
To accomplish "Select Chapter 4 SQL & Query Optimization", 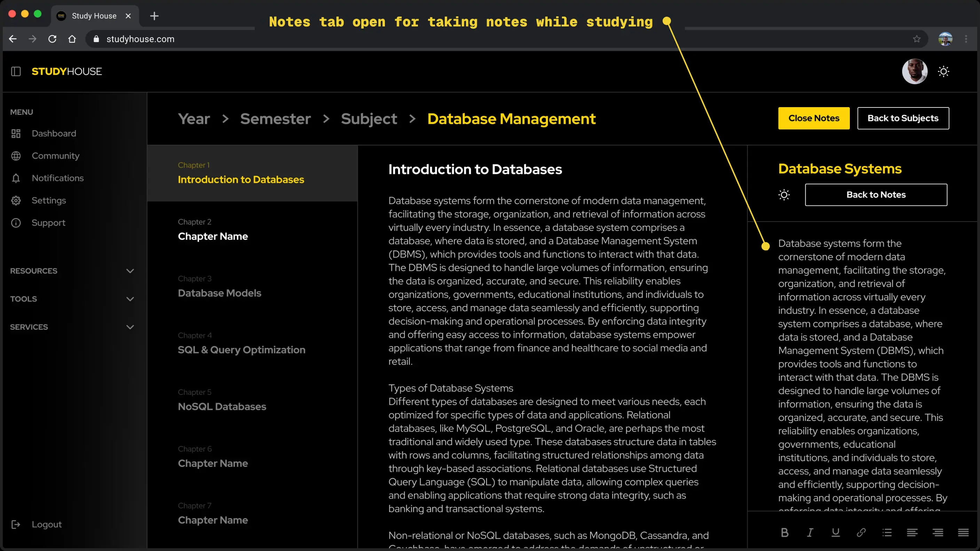I will 252,343.
